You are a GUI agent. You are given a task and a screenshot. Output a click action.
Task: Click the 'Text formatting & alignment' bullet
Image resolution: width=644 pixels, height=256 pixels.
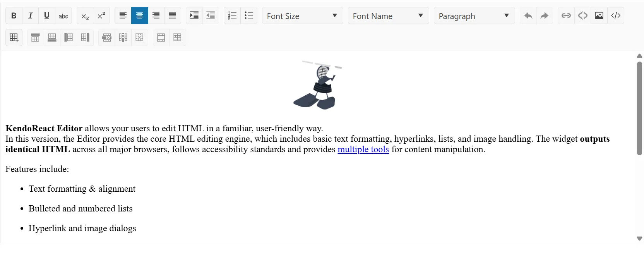coord(82,189)
